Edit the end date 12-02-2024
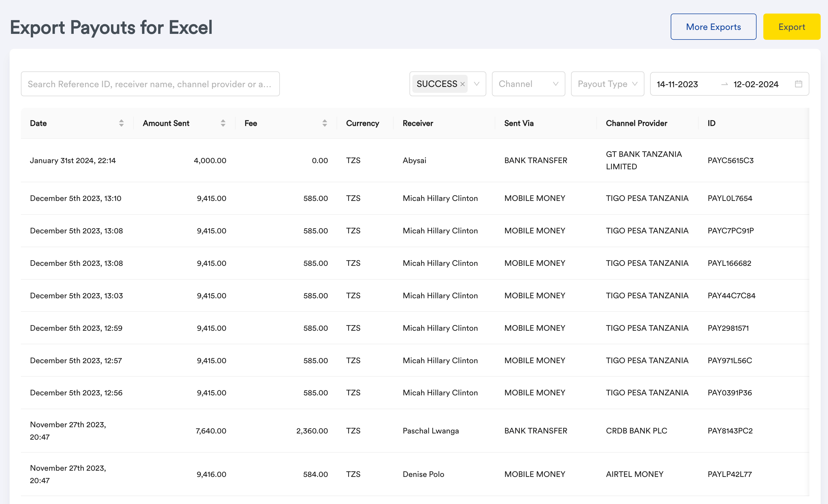 (756, 84)
